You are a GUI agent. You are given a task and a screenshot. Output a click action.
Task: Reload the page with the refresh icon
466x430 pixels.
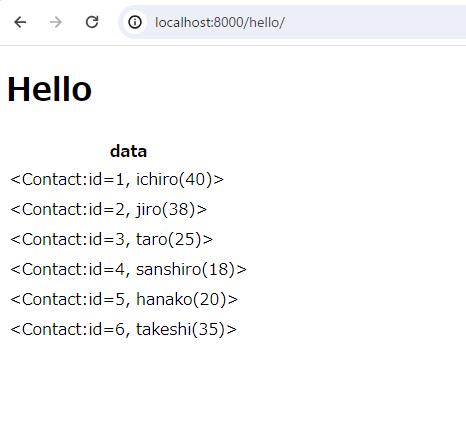(x=92, y=22)
